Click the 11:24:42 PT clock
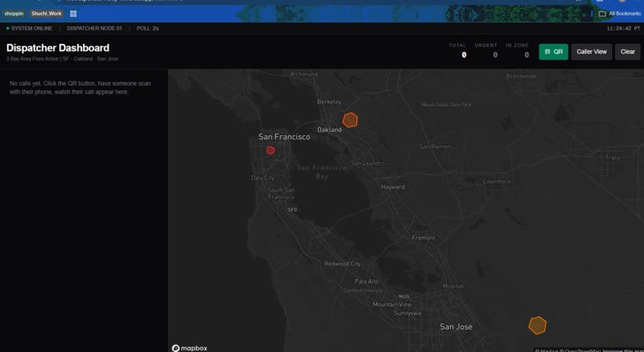This screenshot has width=644, height=352. [623, 28]
